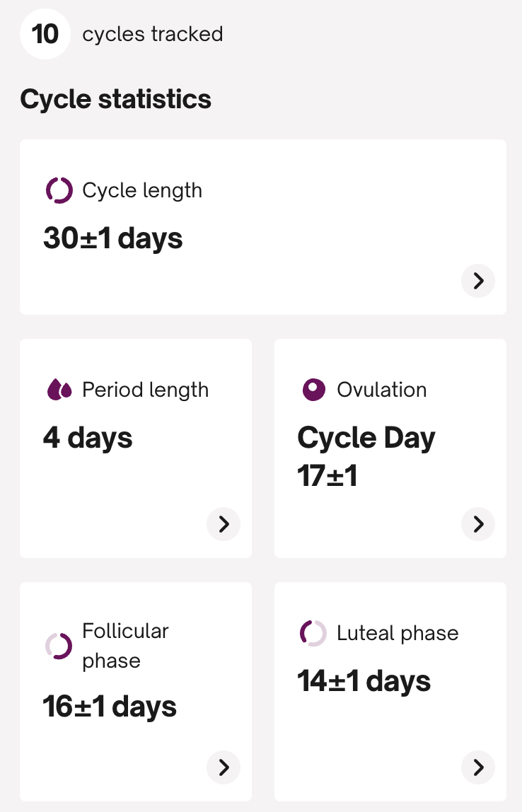Click the Follicular phase ring icon
The width and height of the screenshot is (522, 812).
coord(59,646)
